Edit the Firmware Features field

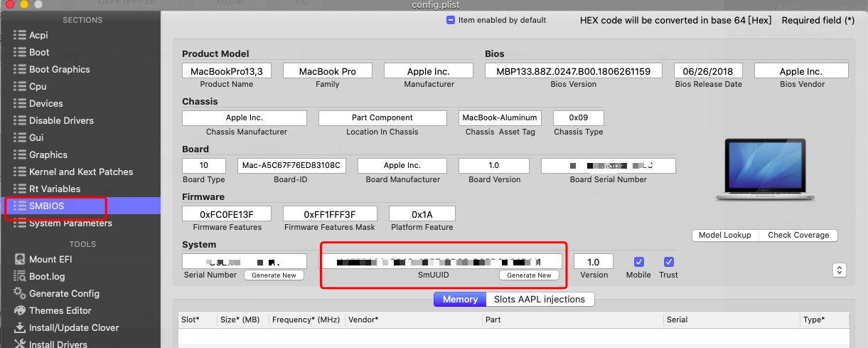pos(227,213)
